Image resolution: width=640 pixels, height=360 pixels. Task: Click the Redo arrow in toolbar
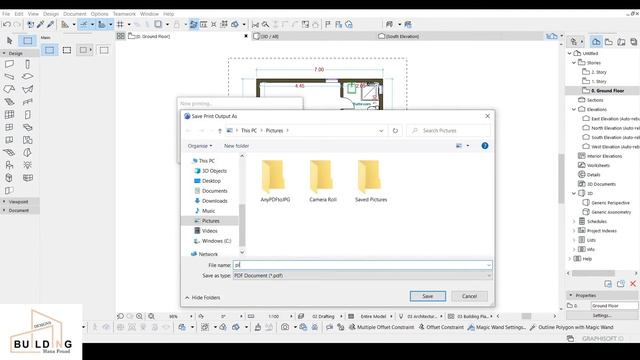tap(17, 24)
